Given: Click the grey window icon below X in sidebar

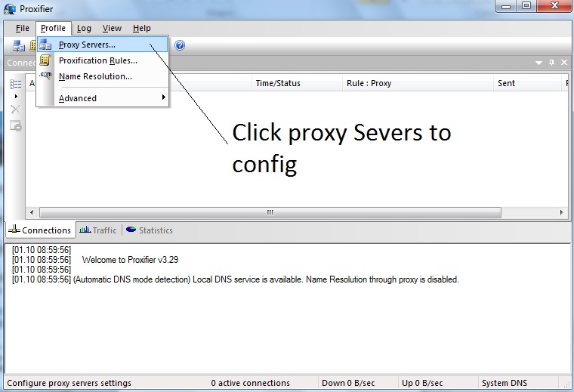Looking at the screenshot, I should coord(16,125).
